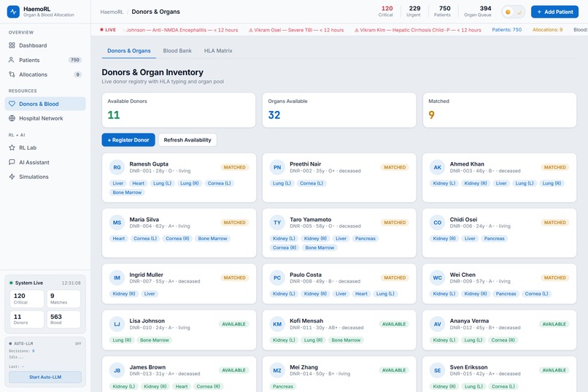Click the RG avatar for Ramesh Gupta
The height and width of the screenshot is (392, 588).
click(x=117, y=167)
